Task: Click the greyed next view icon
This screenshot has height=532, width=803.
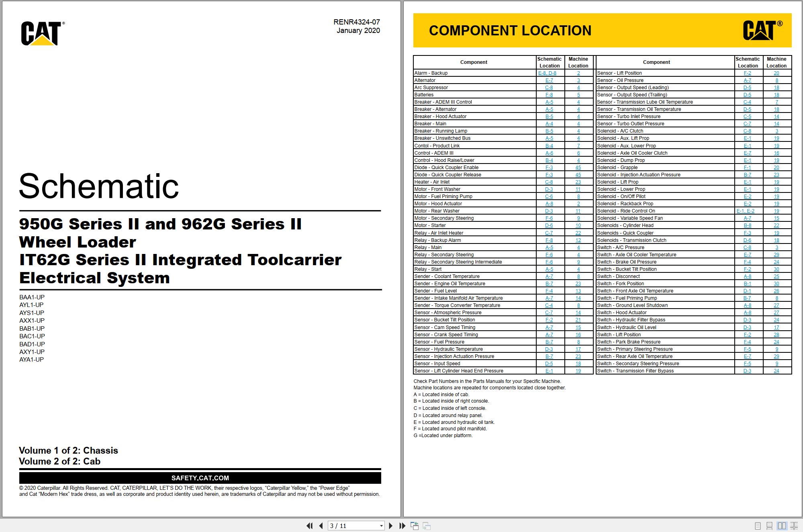Action: coord(427,526)
